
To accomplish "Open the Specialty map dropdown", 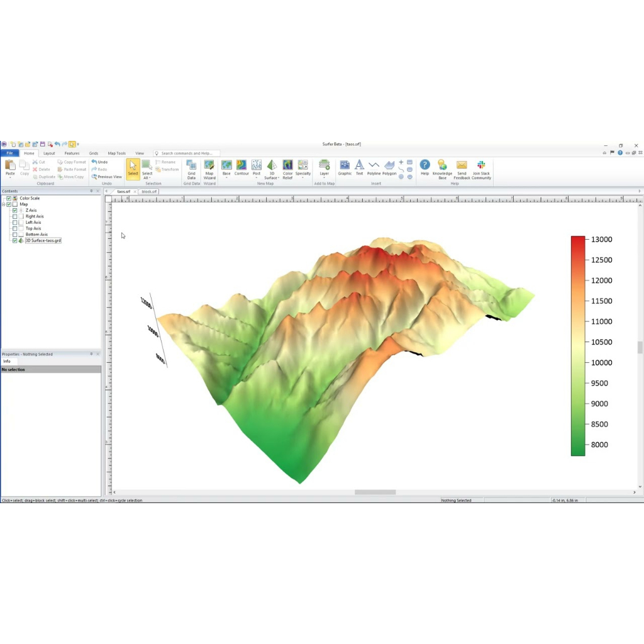I will pos(303,176).
